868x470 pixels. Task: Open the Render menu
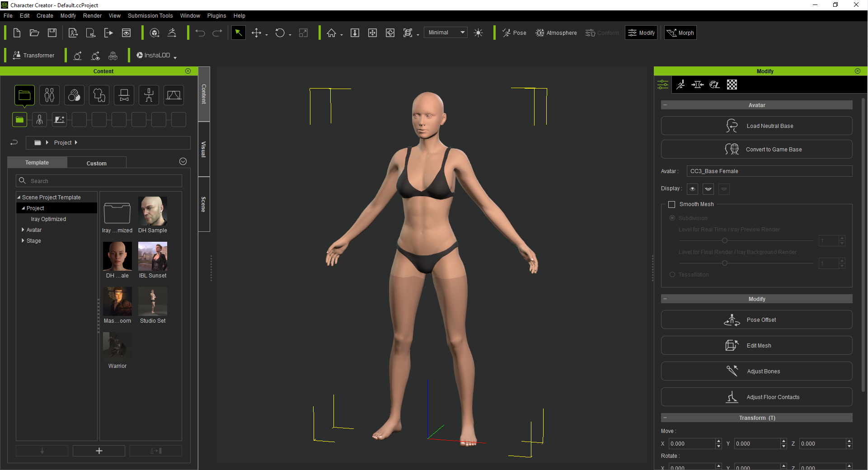point(92,15)
